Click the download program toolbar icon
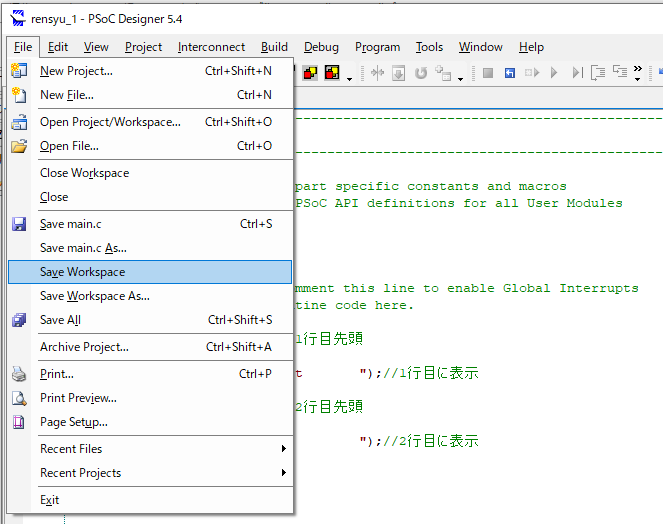Viewport: 663px width, 524px height. tap(398, 73)
